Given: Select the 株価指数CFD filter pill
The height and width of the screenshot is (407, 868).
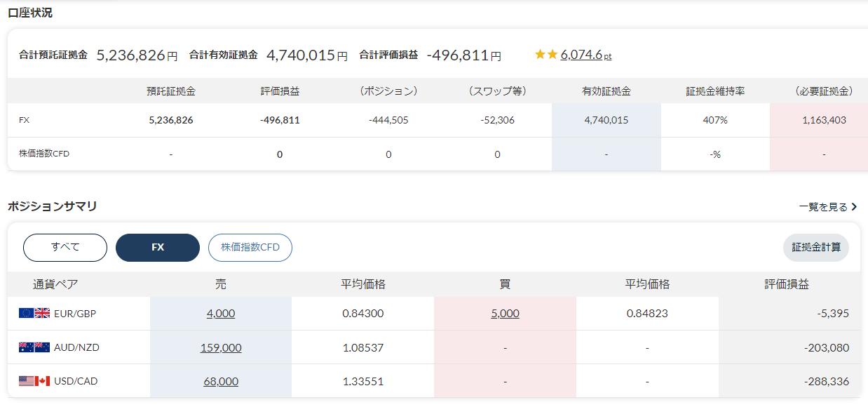Looking at the screenshot, I should coord(250,247).
